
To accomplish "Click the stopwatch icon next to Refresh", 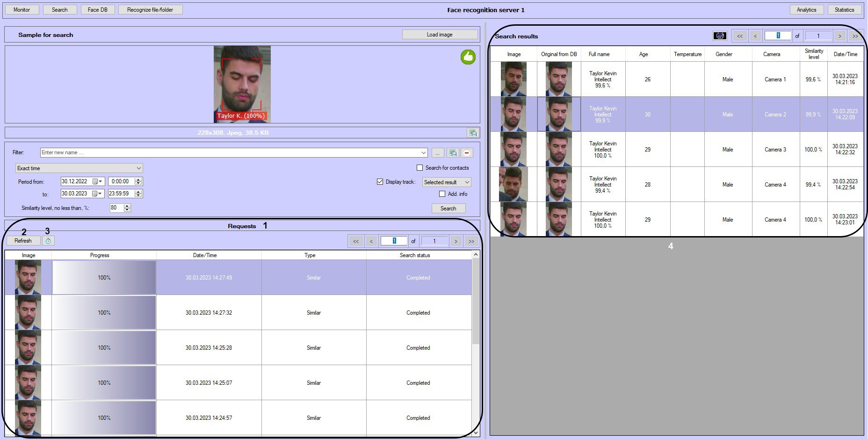I will pyautogui.click(x=48, y=241).
